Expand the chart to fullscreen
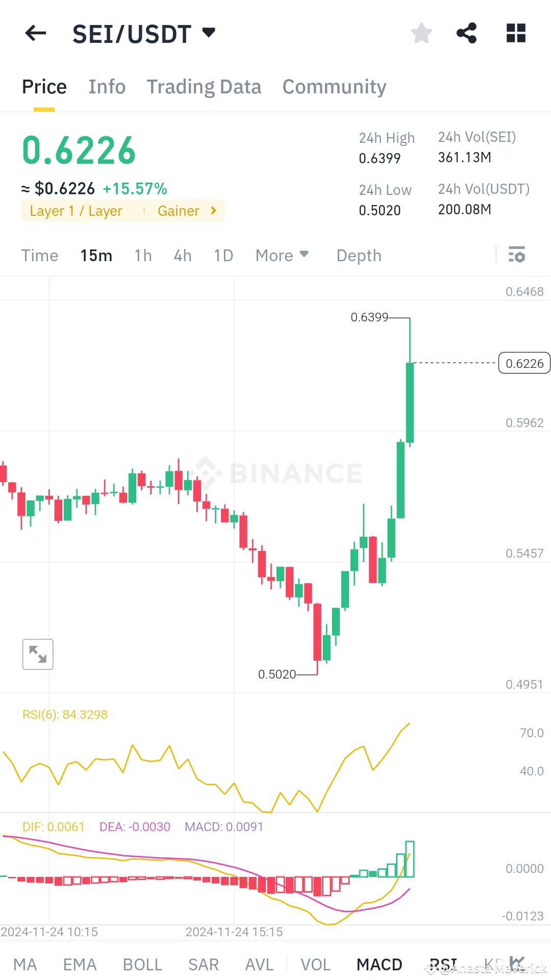 tap(38, 654)
